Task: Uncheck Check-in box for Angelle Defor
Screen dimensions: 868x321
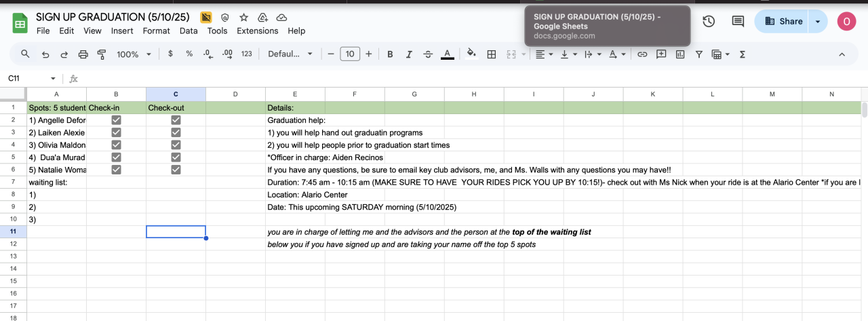Action: 116,120
